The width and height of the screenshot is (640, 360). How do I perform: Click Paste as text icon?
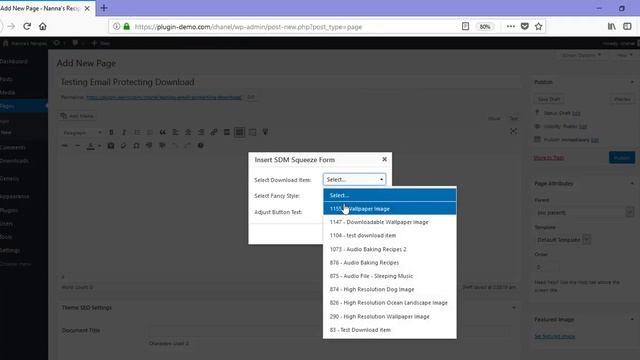coord(111,146)
